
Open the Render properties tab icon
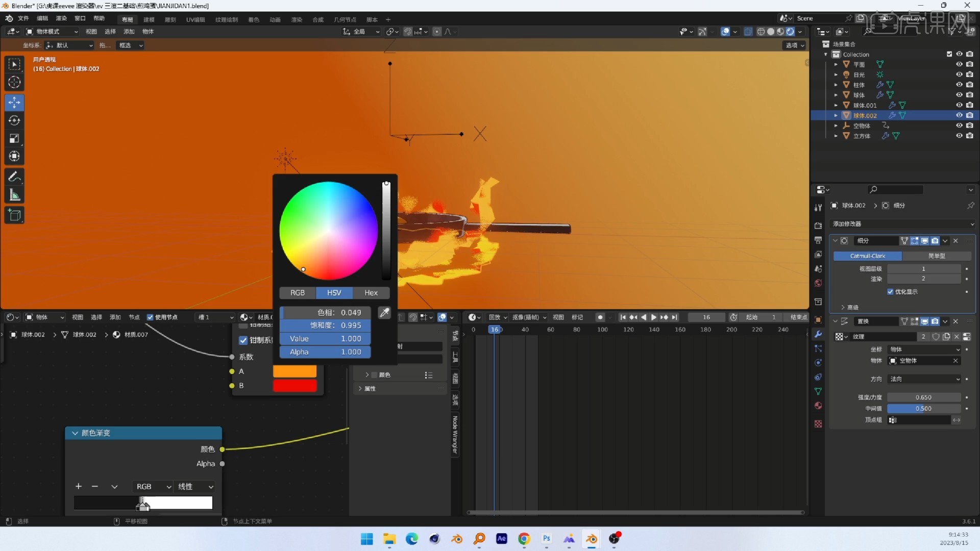[x=818, y=226]
